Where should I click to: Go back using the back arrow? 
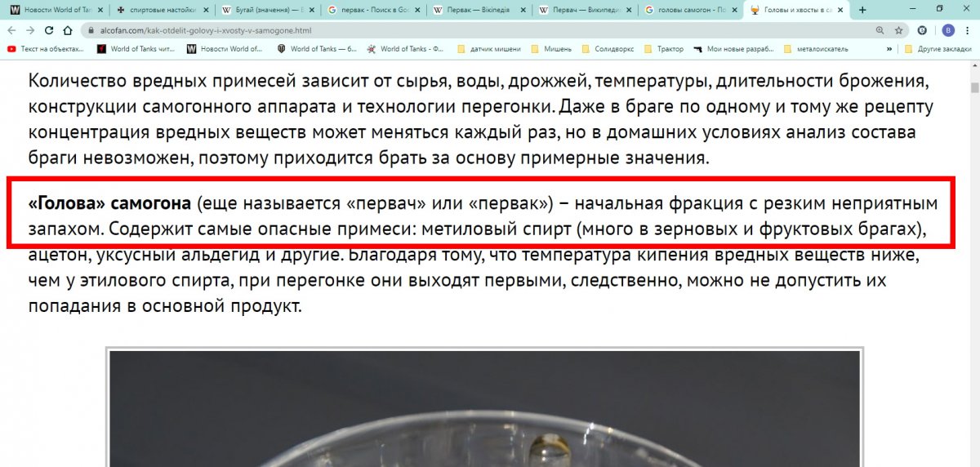11,30
